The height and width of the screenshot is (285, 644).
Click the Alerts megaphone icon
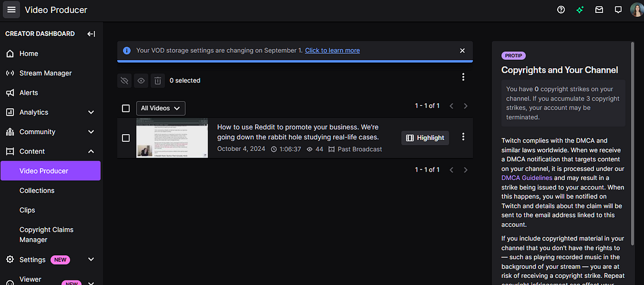(x=10, y=93)
